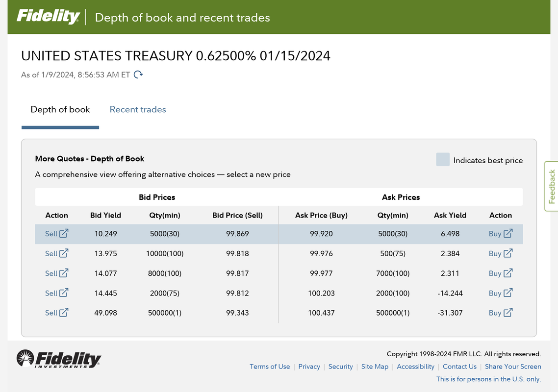The height and width of the screenshot is (392, 558).
Task: Click Sell external-link icon for 99.869 bid
Action: (64, 233)
